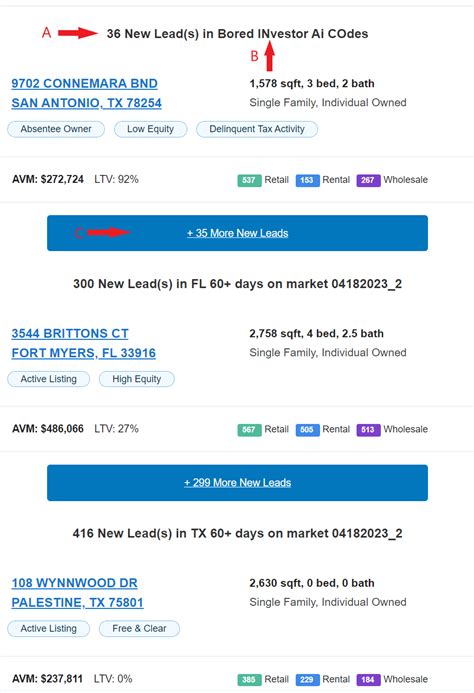Click LTV: 92% value
This screenshot has height=693, width=474.
click(x=116, y=179)
